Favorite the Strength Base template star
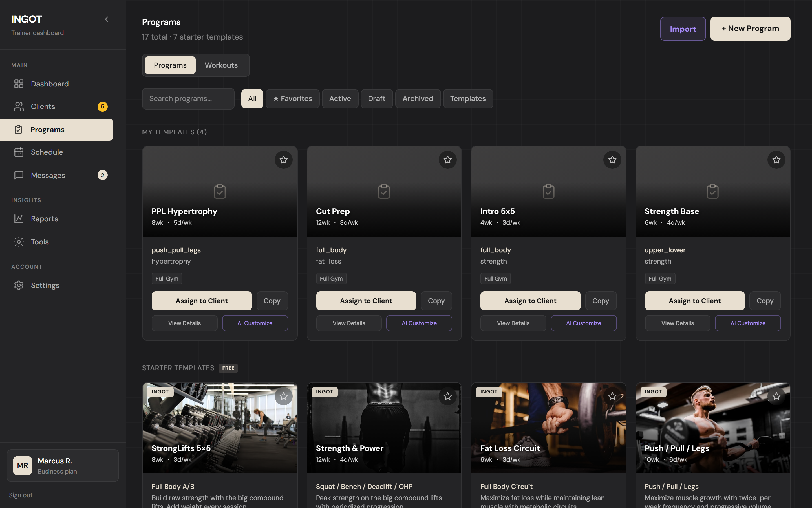The width and height of the screenshot is (812, 508). [x=776, y=159]
